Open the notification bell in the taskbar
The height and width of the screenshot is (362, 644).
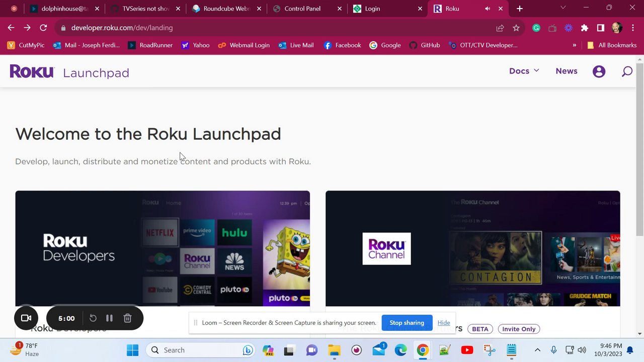pos(630,350)
